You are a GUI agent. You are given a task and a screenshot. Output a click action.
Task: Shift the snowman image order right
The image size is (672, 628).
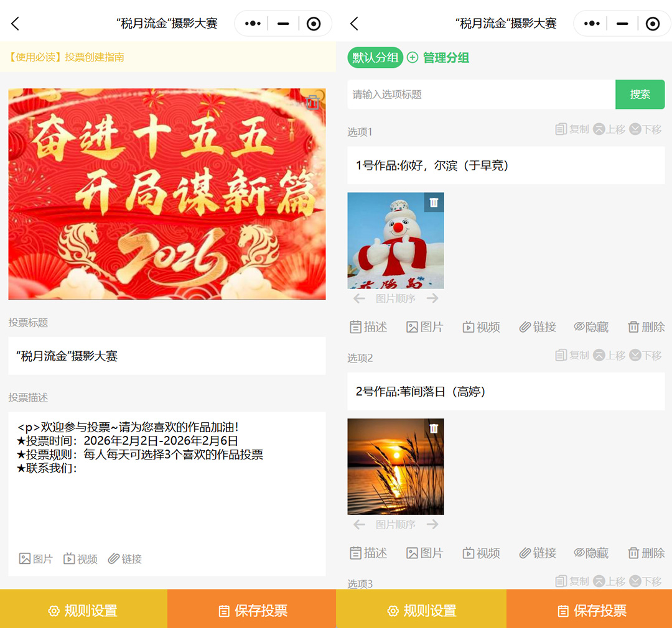432,298
